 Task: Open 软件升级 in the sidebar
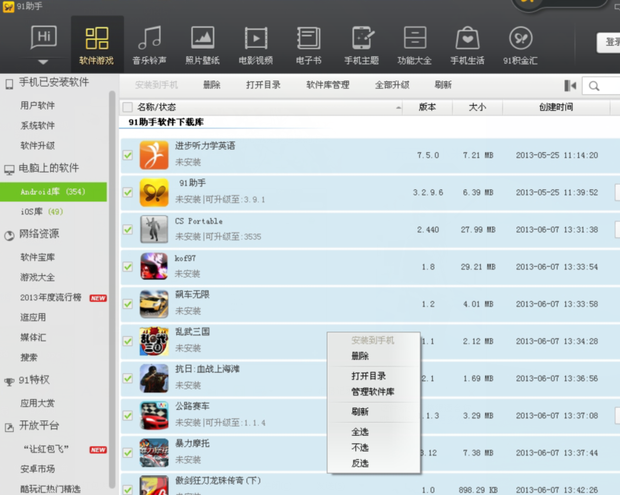click(x=38, y=146)
